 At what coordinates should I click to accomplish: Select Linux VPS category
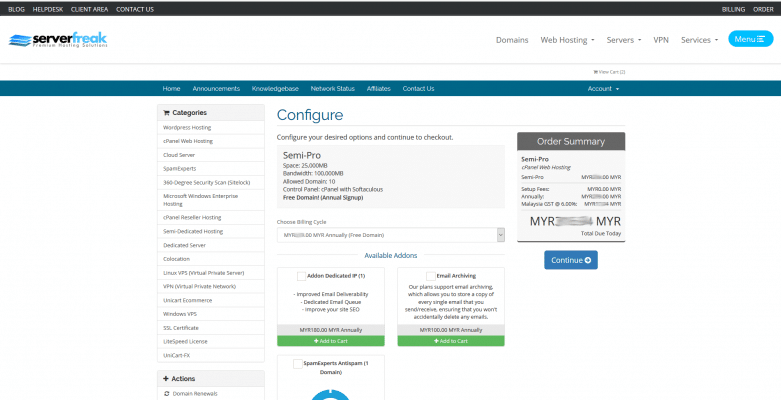tap(211, 273)
